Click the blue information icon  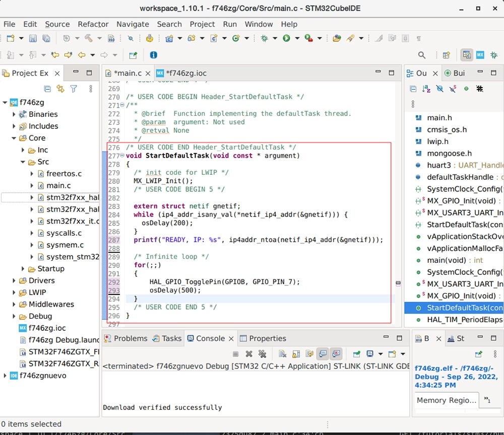pos(153,55)
